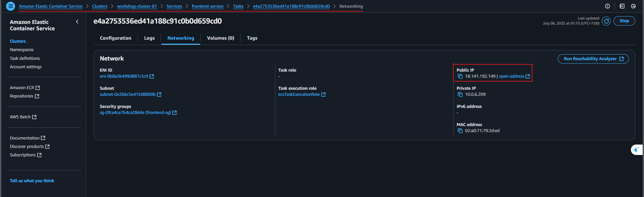This screenshot has height=197, width=644.
Task: Switch to the Configuration tab
Action: (x=115, y=38)
